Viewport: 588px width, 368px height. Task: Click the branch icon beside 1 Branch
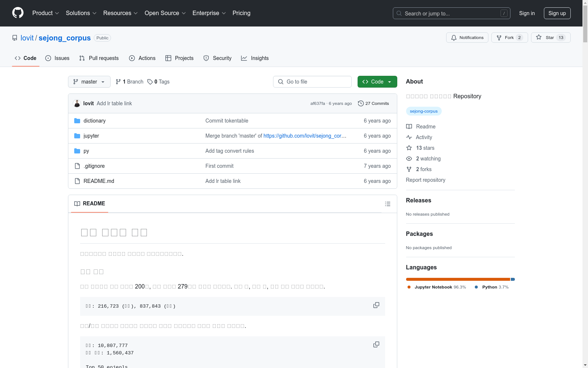point(118,82)
